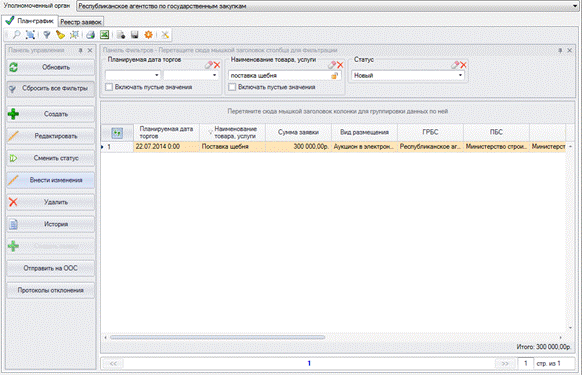The height and width of the screenshot is (375, 582).
Task: Sort by ПБС column header
Action: click(x=496, y=132)
